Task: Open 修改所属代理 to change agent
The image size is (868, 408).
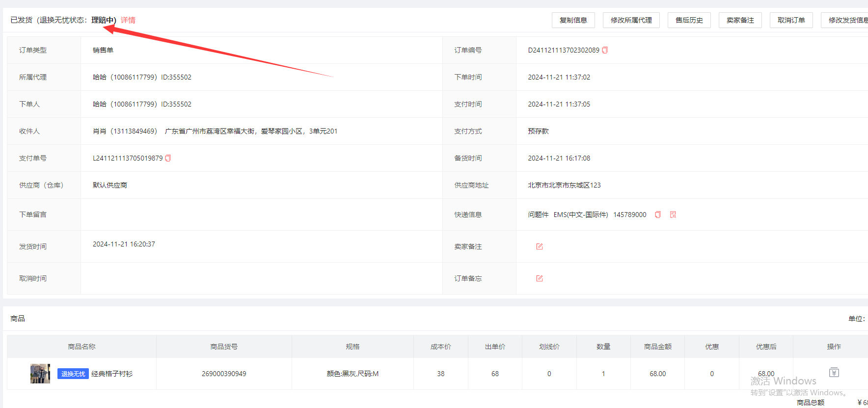Action: point(631,20)
